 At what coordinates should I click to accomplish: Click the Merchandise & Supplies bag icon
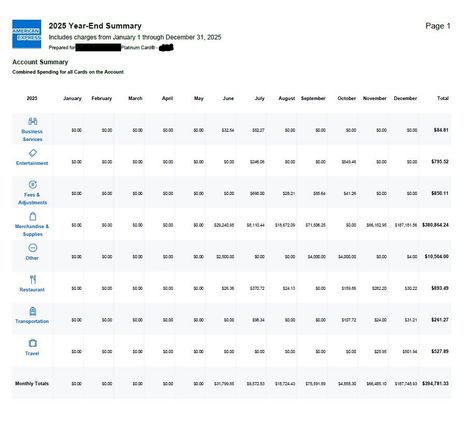click(33, 216)
